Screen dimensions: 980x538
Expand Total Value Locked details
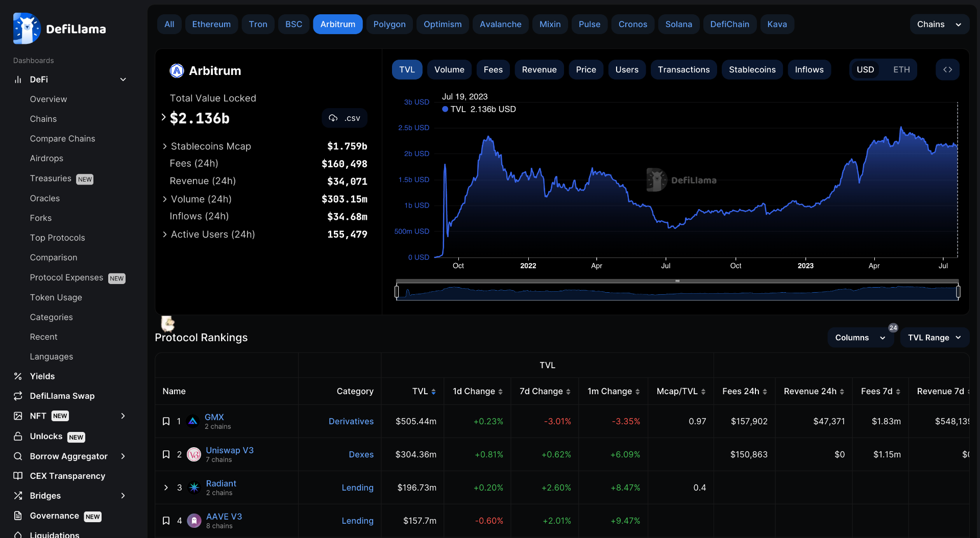pos(163,117)
